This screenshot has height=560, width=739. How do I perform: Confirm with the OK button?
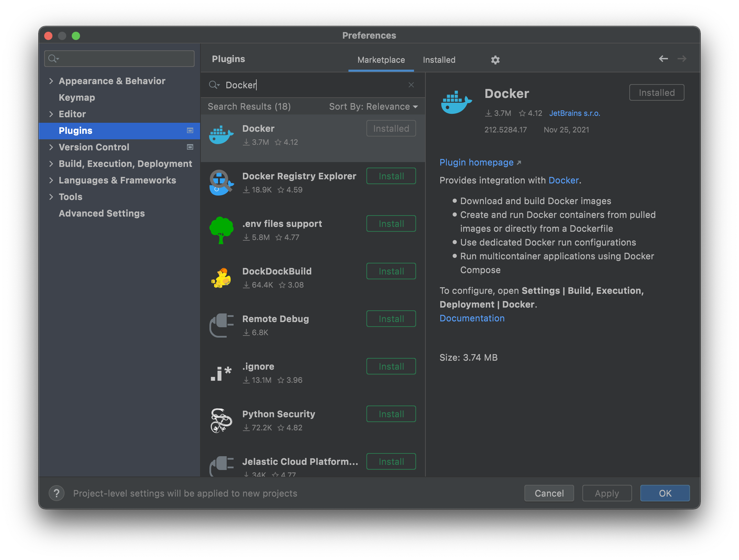[x=665, y=493]
